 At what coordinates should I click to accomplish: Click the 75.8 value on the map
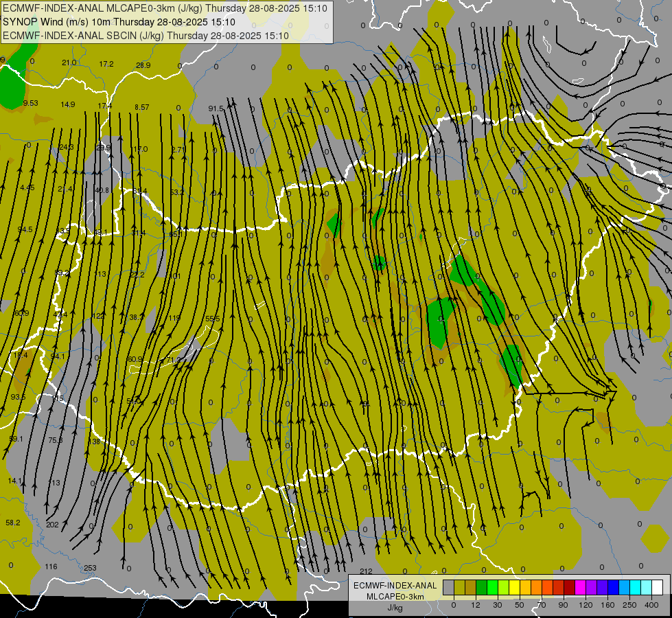[x=56, y=440]
